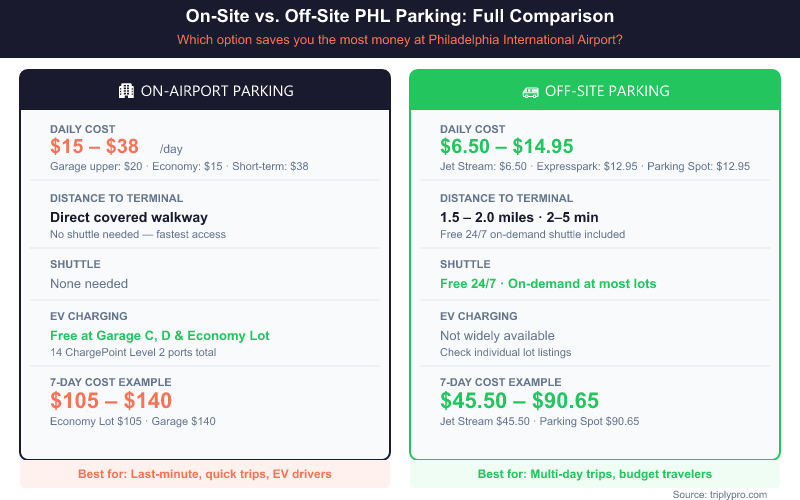Click the shuttle van icon beside Off-Site Parking
800x500 pixels.
coord(530,91)
